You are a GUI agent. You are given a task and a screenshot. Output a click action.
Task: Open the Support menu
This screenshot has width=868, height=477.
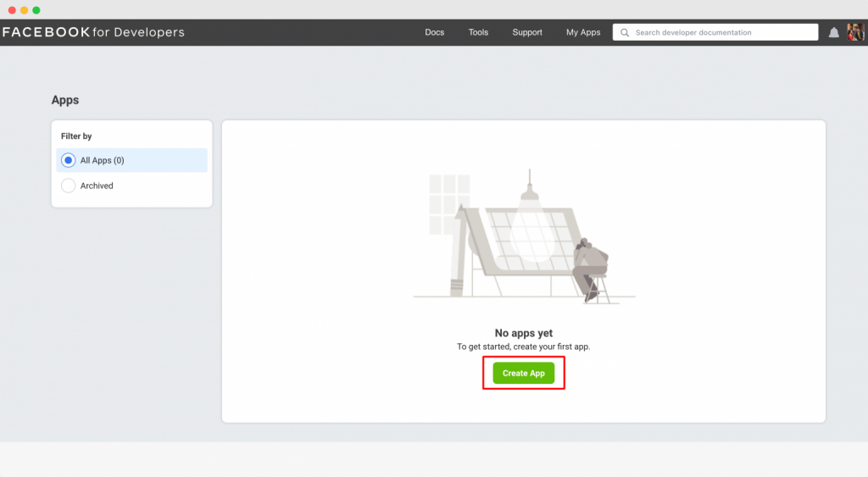(x=527, y=33)
